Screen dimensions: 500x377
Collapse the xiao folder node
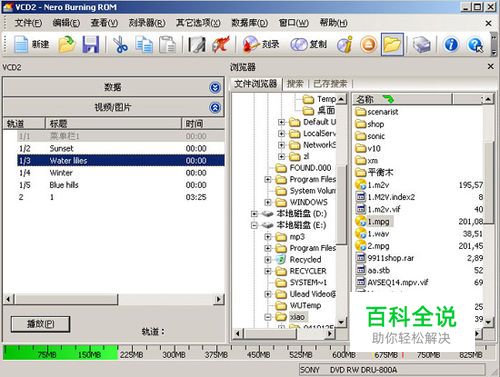point(268,317)
